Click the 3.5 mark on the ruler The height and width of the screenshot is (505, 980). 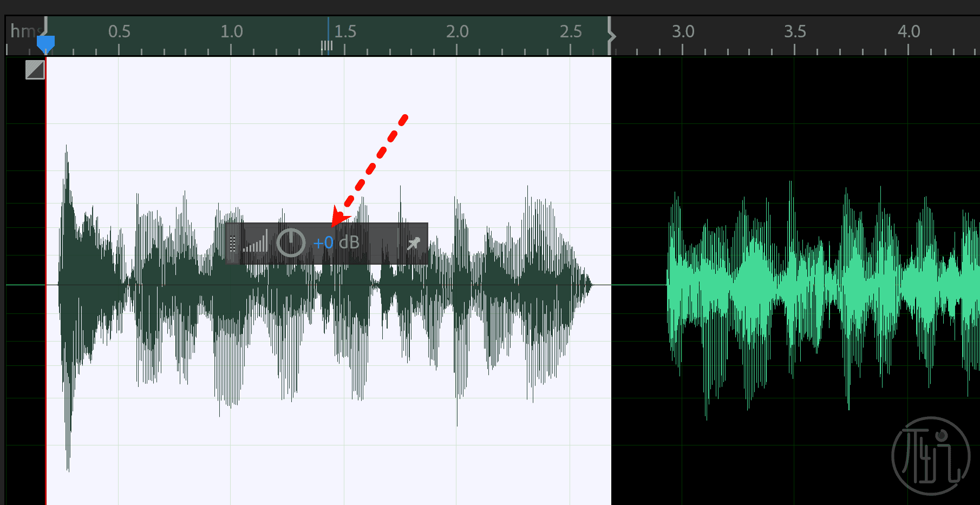click(x=795, y=31)
